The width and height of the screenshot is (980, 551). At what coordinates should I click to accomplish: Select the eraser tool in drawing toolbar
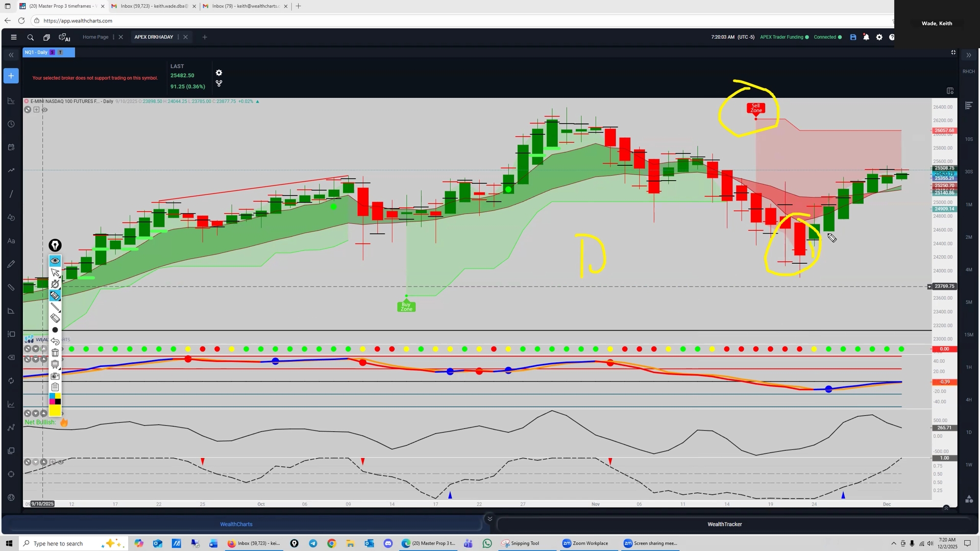pos(55,318)
